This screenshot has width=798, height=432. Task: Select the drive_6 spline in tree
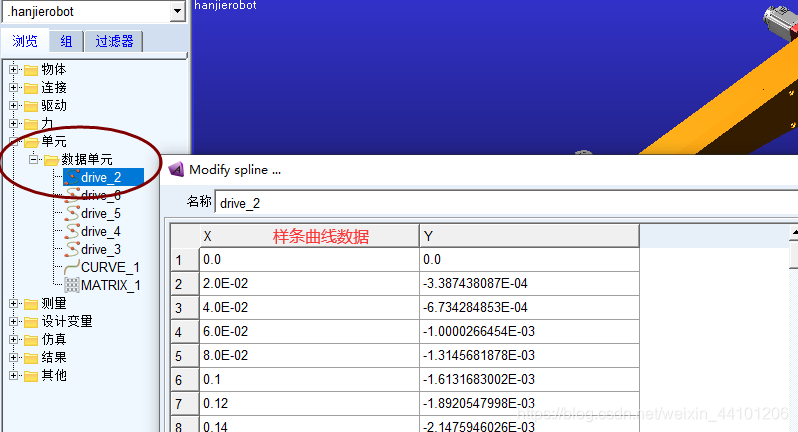point(101,195)
